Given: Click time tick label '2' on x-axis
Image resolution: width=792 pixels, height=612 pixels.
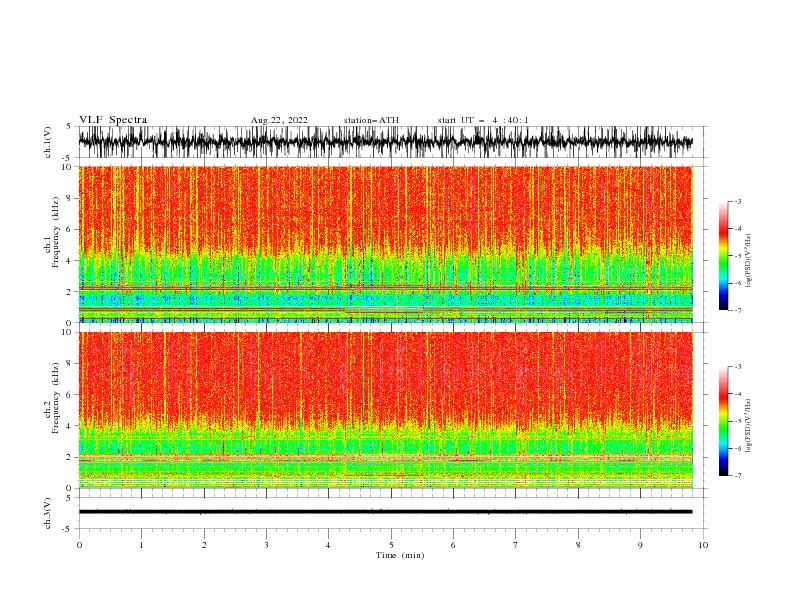Looking at the screenshot, I should click(x=204, y=545).
